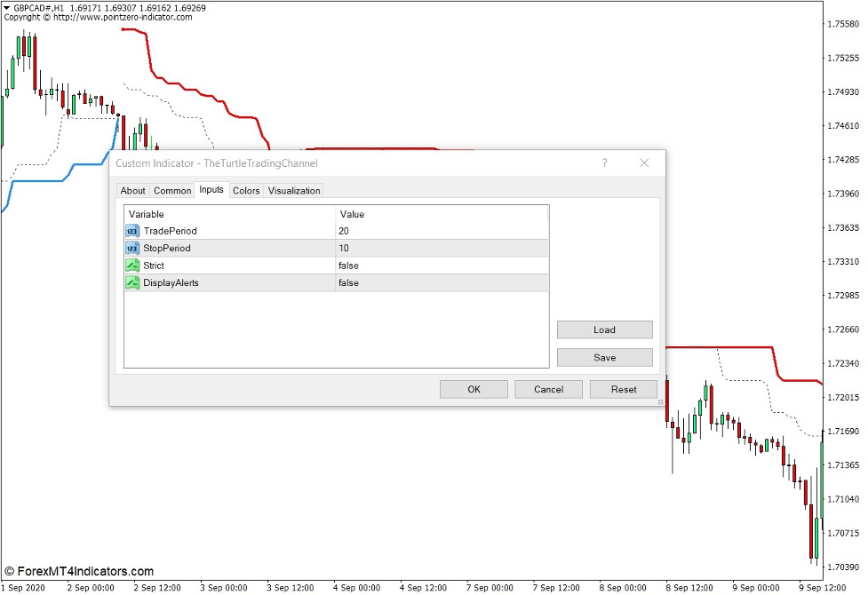Screen dimensions: 868x595
Task: Close the Custom Indicator dialog
Action: tap(644, 163)
